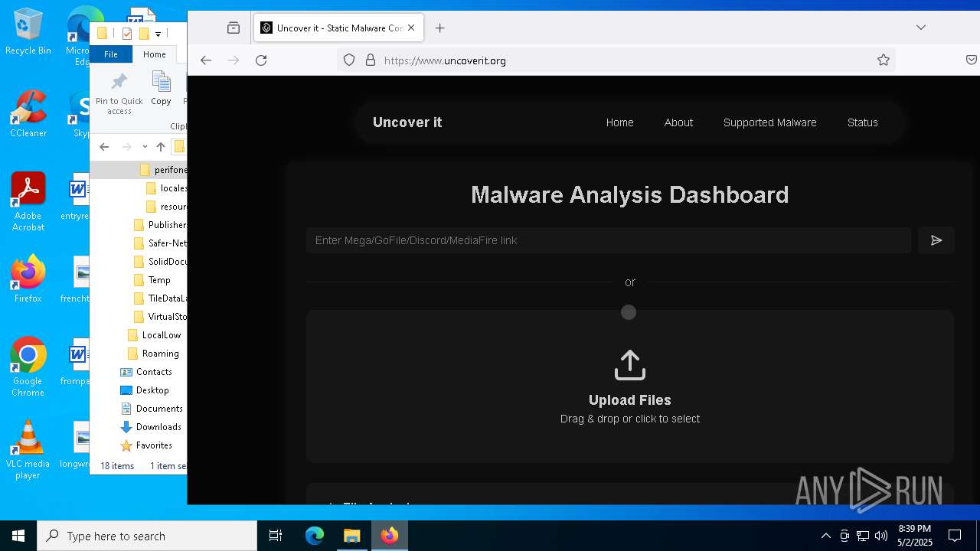Viewport: 980px width, 551px height.
Task: Click the taskbar search box
Action: point(147,536)
